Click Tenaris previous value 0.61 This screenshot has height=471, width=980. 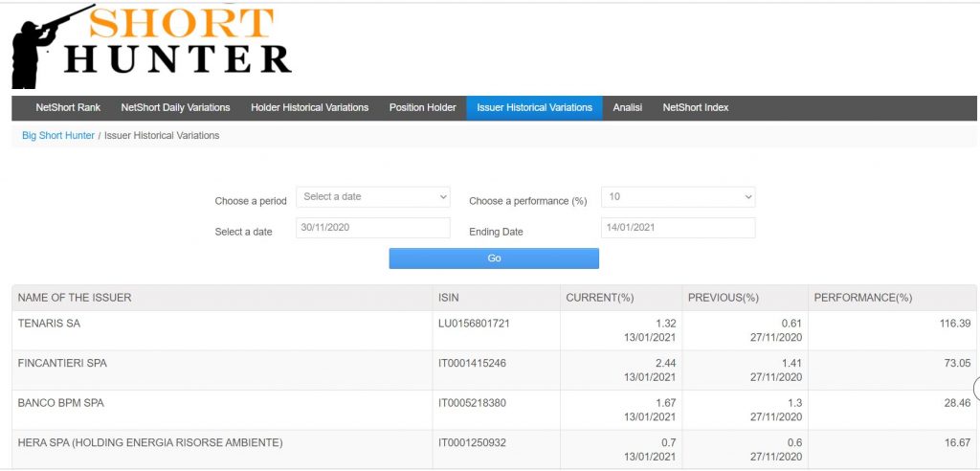[791, 324]
